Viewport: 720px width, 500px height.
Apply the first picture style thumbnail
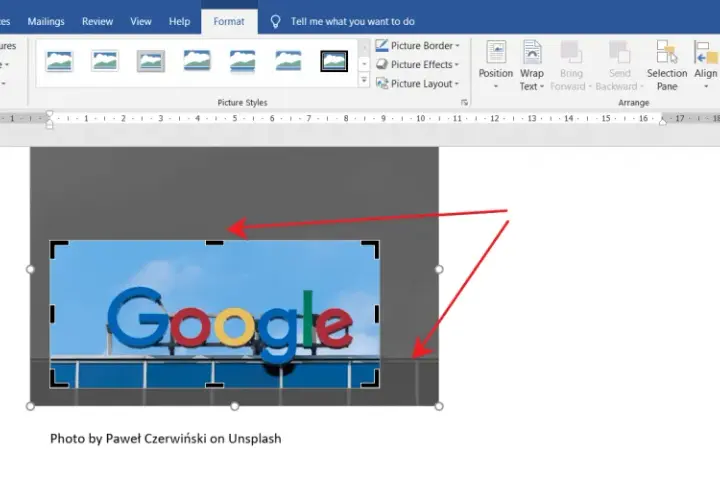click(59, 61)
